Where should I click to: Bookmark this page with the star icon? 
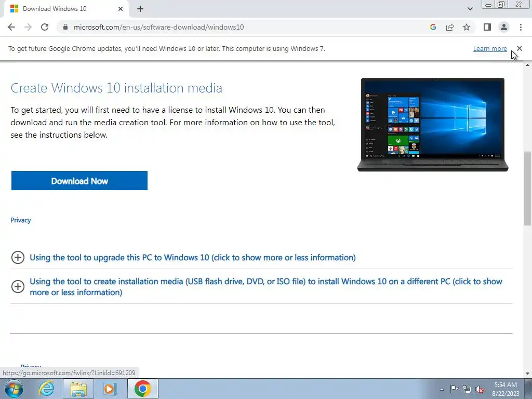coord(467,27)
